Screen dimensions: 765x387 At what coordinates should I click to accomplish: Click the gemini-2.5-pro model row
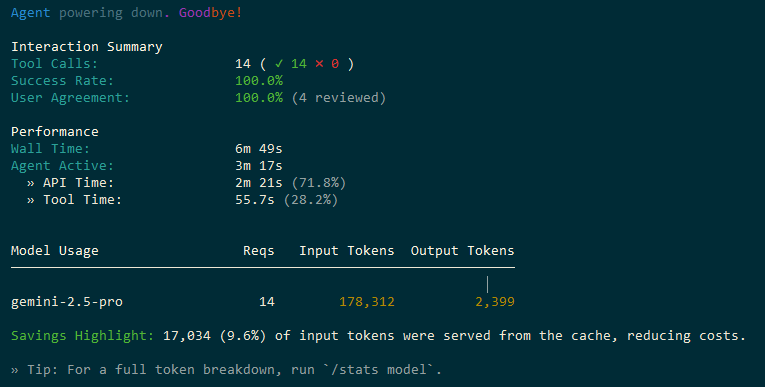pyautogui.click(x=262, y=302)
